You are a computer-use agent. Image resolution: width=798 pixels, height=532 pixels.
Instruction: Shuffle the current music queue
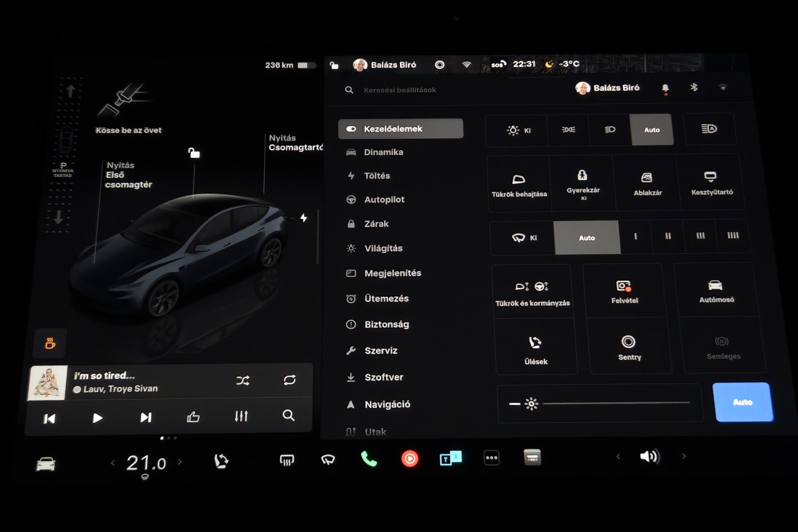click(x=243, y=380)
